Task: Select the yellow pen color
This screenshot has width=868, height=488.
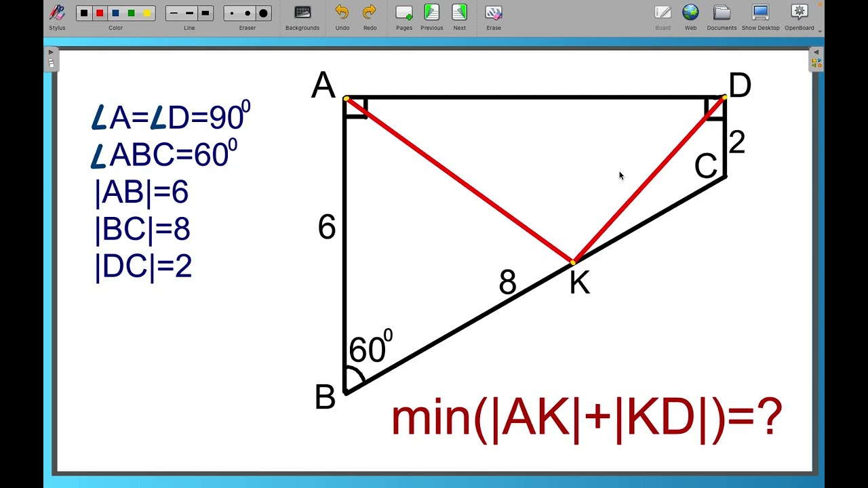Action: pyautogui.click(x=146, y=13)
